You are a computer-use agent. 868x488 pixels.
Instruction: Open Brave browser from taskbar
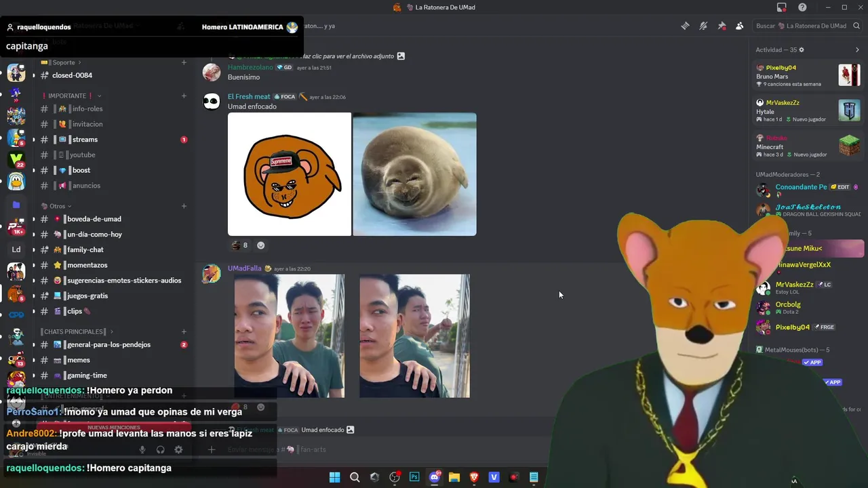tap(474, 477)
